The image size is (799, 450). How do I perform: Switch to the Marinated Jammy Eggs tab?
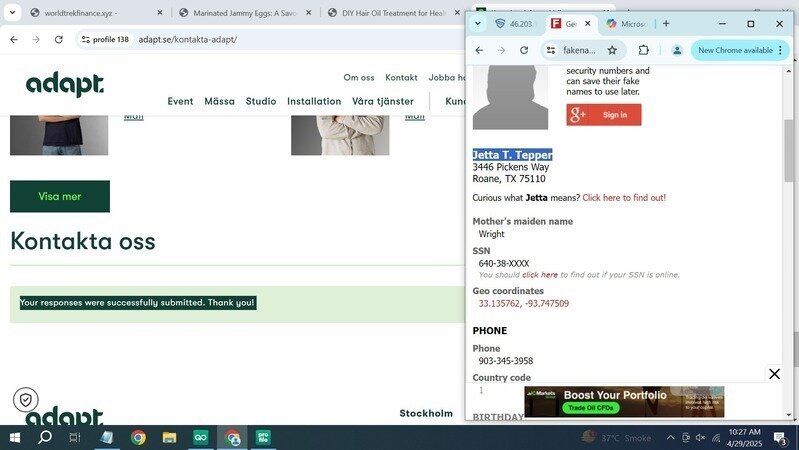click(245, 13)
